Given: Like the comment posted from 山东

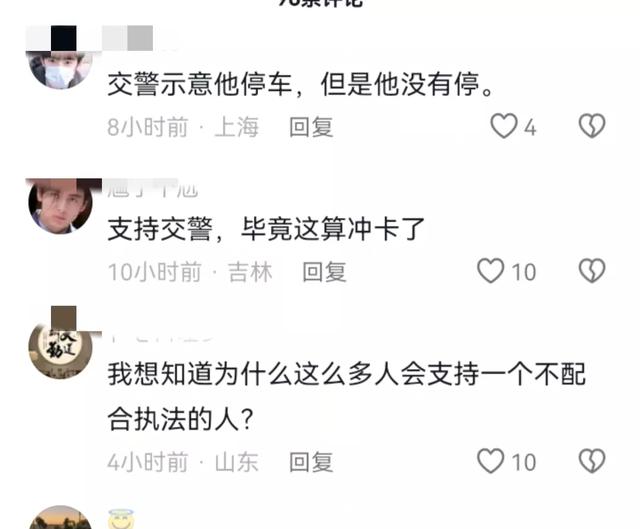Looking at the screenshot, I should pyautogui.click(x=491, y=461).
